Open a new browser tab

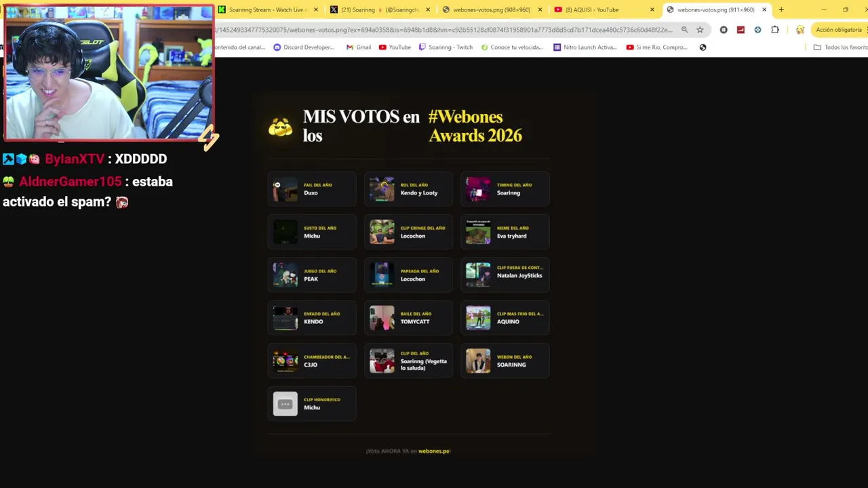tap(781, 9)
